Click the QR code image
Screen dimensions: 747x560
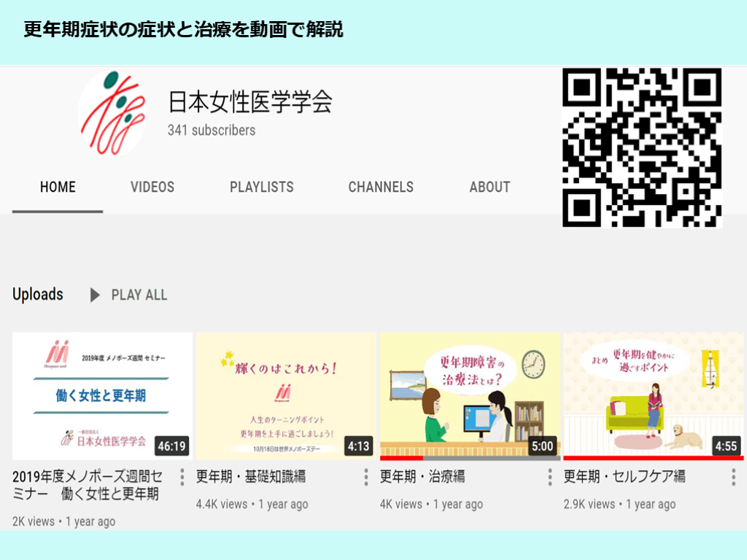(642, 148)
